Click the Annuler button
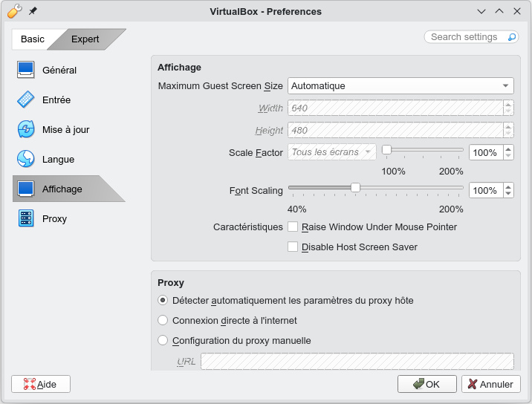 (490, 384)
